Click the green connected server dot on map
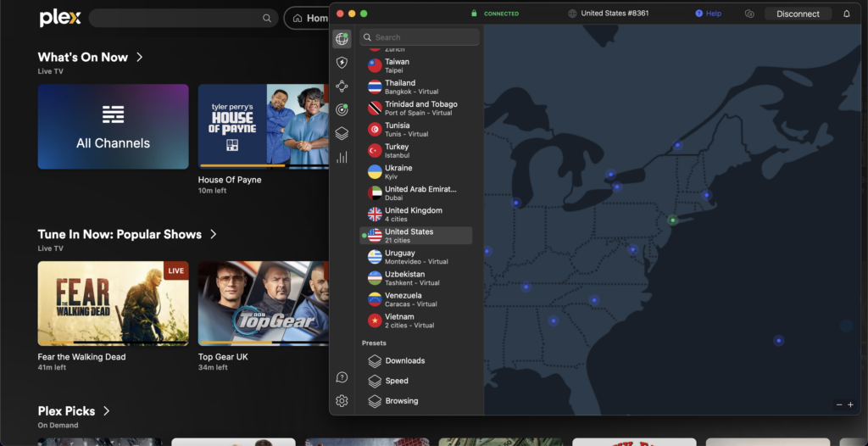Image resolution: width=868 pixels, height=446 pixels. coord(672,220)
